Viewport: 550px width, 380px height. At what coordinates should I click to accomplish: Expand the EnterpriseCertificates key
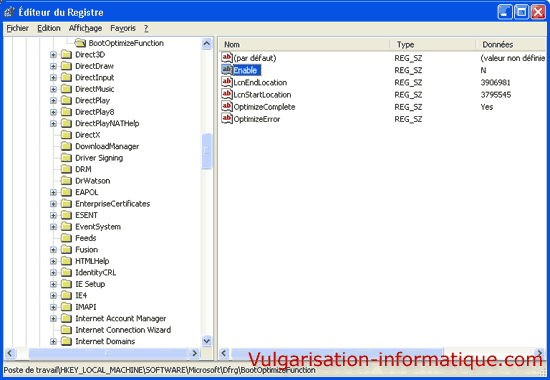coord(53,204)
